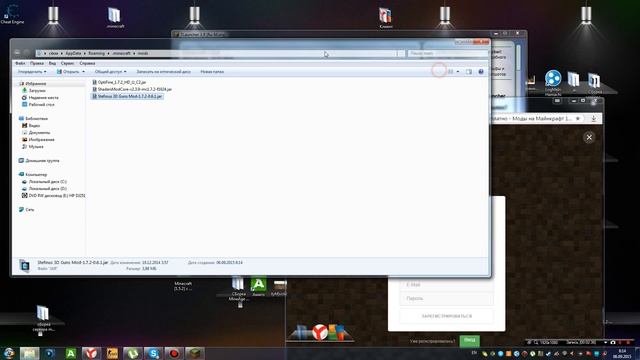Open Minecraft block icon in taskbar
Viewport: 640px width, 360px height.
(195, 353)
